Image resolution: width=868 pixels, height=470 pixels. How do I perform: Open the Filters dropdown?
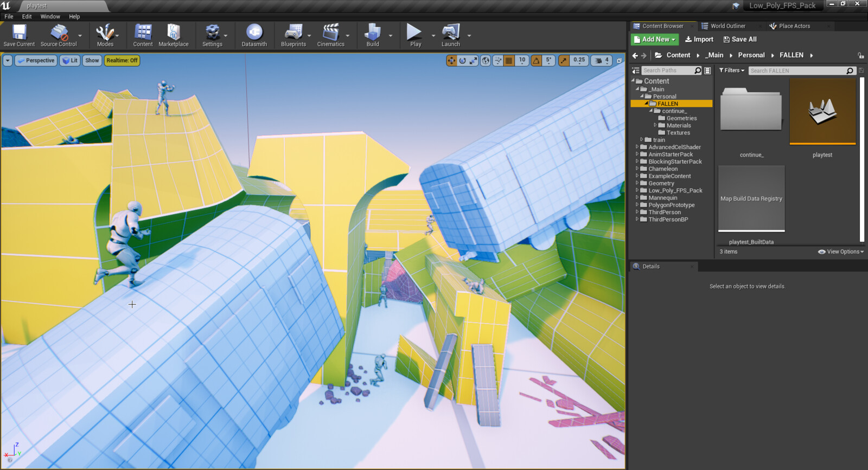731,70
